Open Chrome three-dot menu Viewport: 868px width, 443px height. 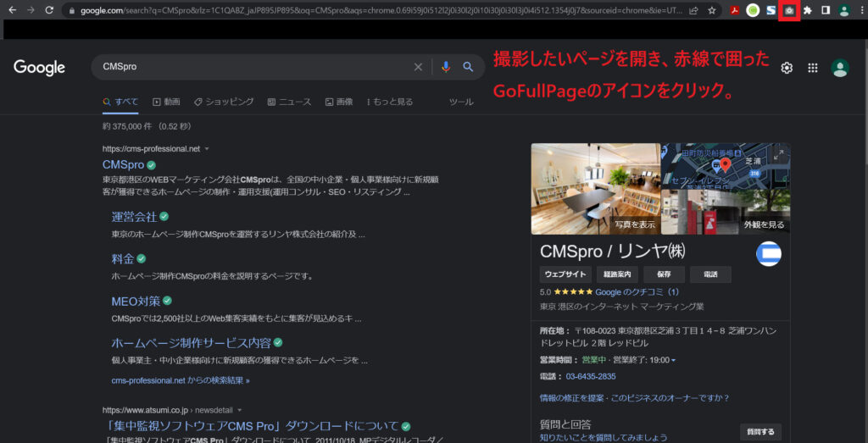[860, 10]
